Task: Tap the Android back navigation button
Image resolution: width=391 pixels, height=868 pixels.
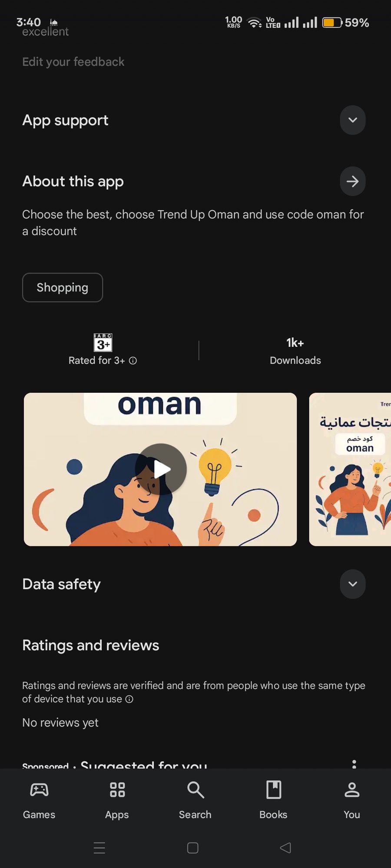Action: tap(285, 848)
